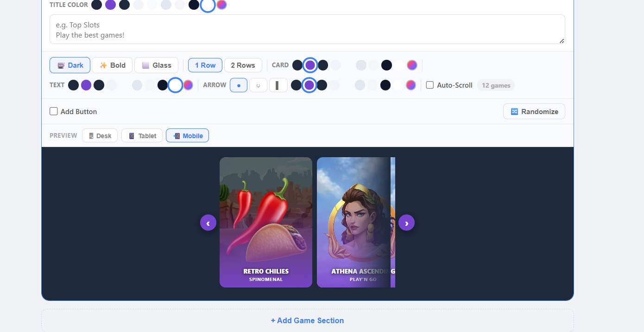
Task: Apply the Glass theme style
Action: 156,65
